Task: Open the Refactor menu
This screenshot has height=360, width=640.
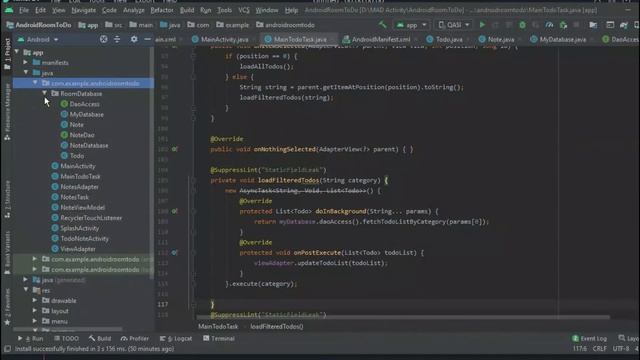Action: point(162,10)
